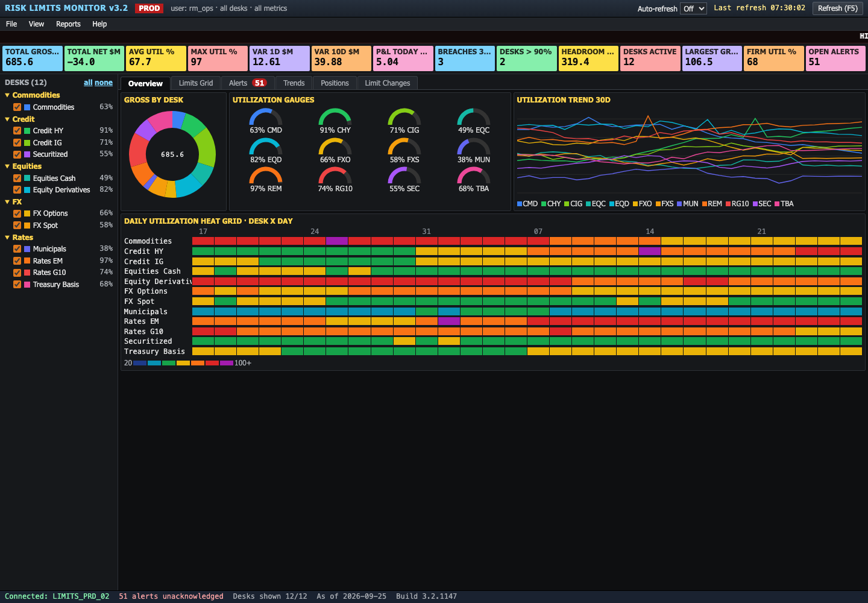This screenshot has width=868, height=603.
Task: Click the "none" desks link
Action: click(x=104, y=83)
